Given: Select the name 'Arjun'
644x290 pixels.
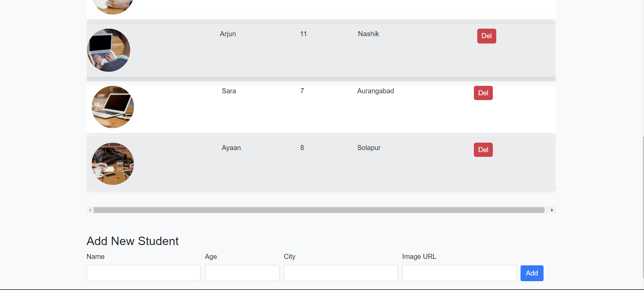Looking at the screenshot, I should [x=228, y=34].
